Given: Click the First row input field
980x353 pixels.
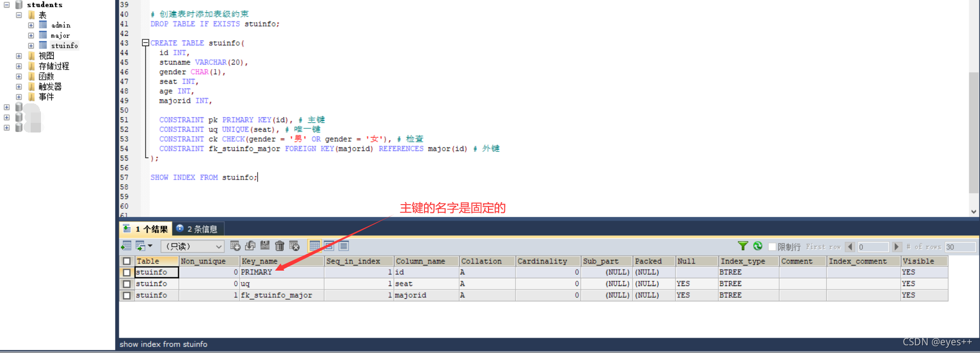Looking at the screenshot, I should (873, 247).
